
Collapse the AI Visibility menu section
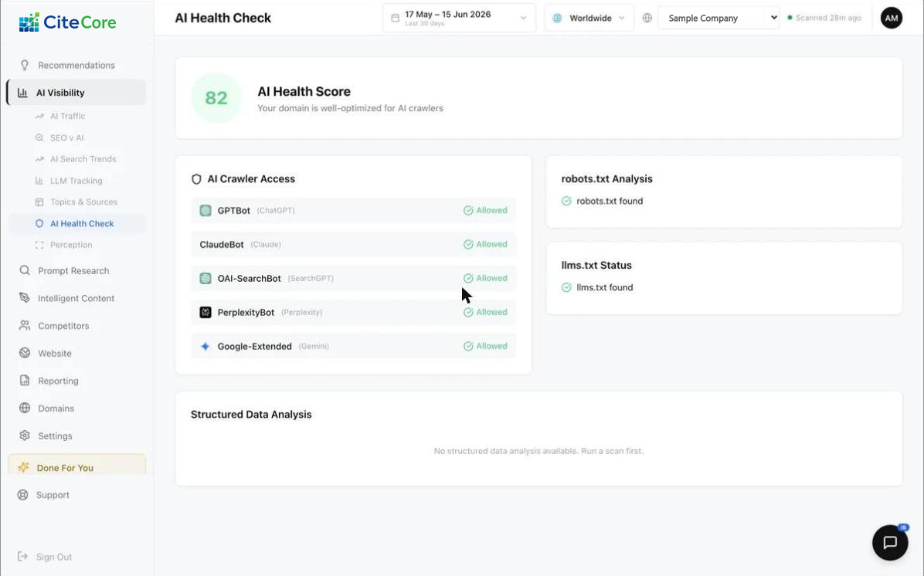[x=76, y=93]
